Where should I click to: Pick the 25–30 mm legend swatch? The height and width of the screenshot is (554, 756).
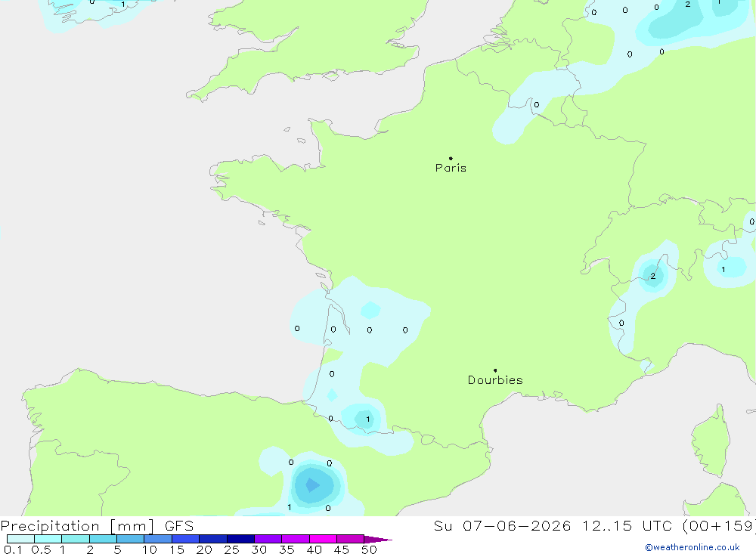click(x=240, y=539)
